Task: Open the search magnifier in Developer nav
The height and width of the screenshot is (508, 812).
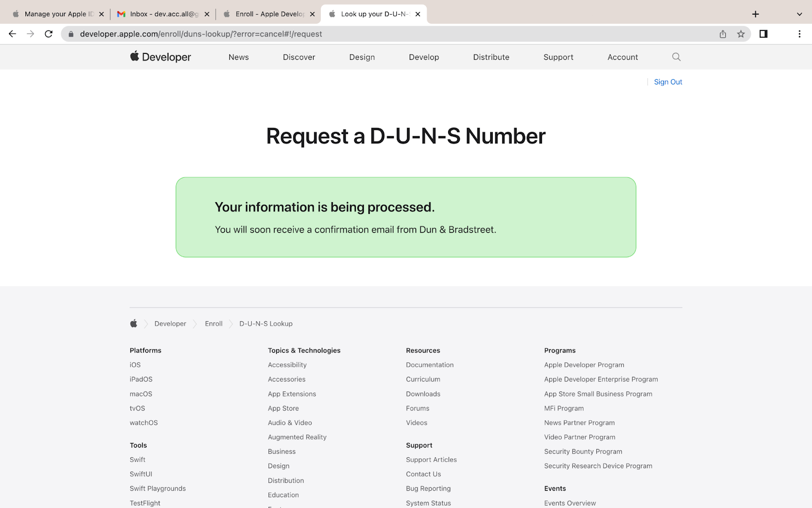Action: [676, 57]
